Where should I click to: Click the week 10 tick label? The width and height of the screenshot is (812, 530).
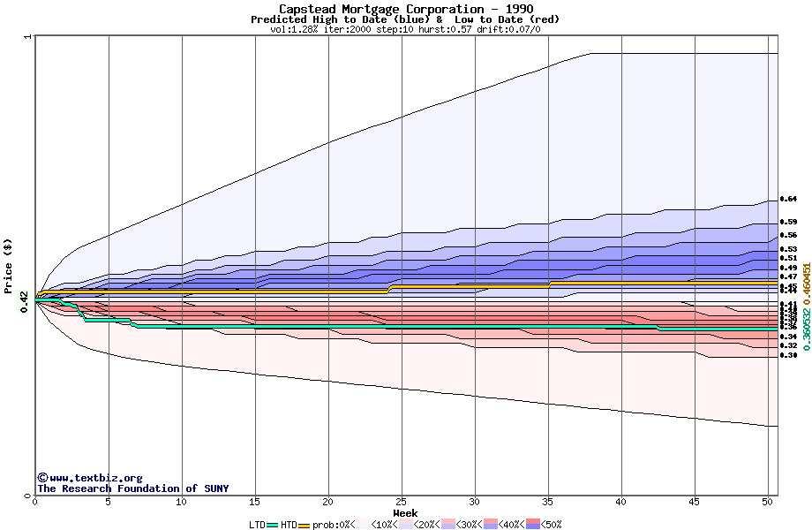click(x=181, y=502)
